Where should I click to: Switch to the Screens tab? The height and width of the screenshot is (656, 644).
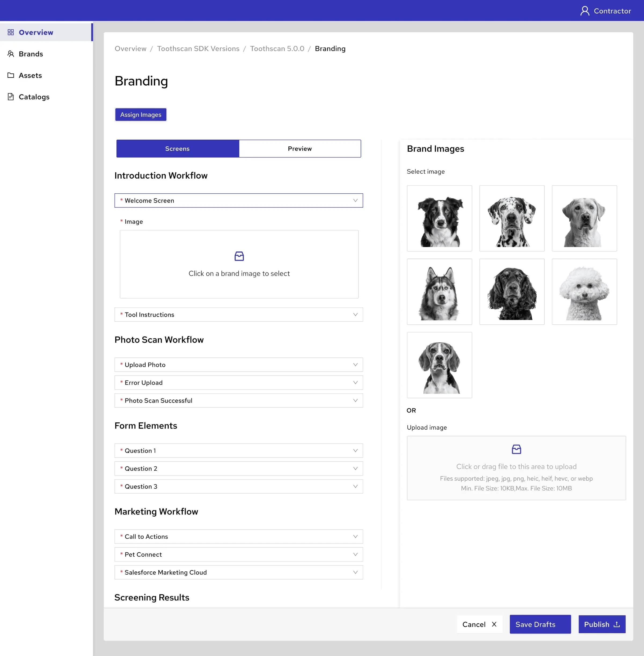pos(178,148)
